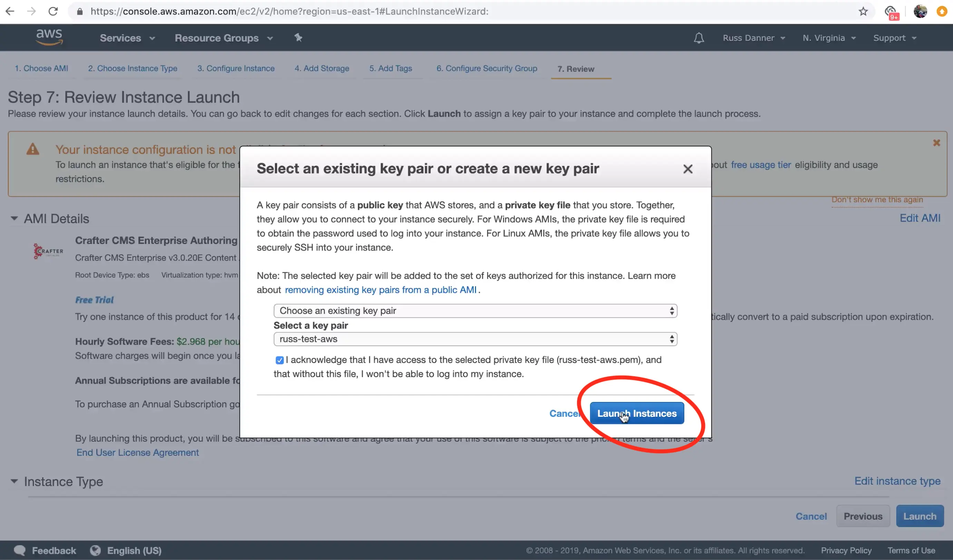Viewport: 953px width, 560px height.
Task: Click the AWS logo home icon
Action: tap(49, 37)
